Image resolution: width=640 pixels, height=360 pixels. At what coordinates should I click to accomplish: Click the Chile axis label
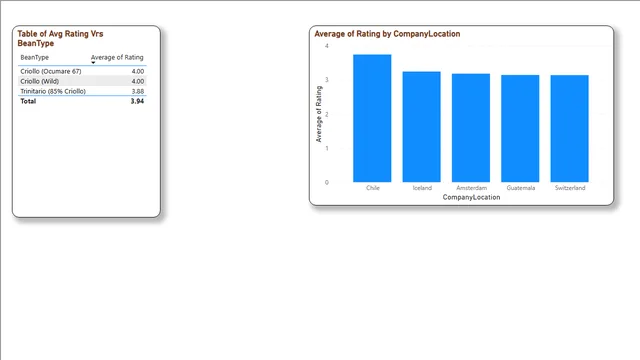(373, 188)
